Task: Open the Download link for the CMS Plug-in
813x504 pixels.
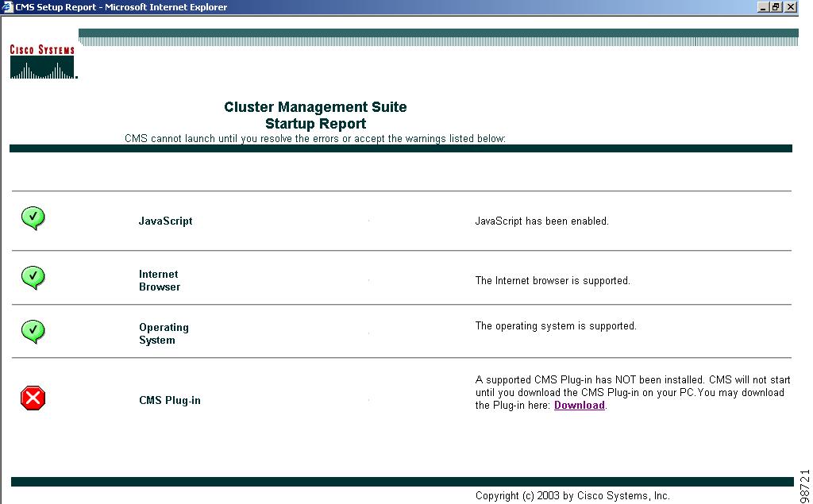Action: click(x=579, y=406)
